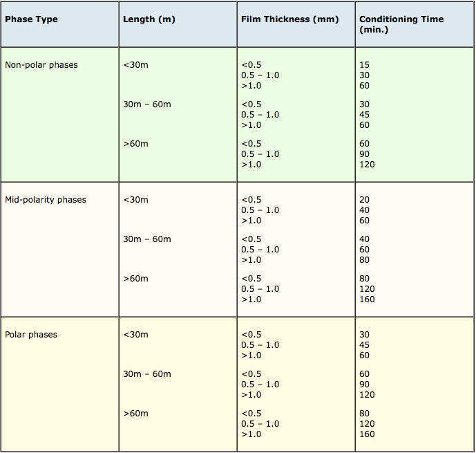
Task: Select "45" conditioning time for Polar <30m
Action: point(364,345)
